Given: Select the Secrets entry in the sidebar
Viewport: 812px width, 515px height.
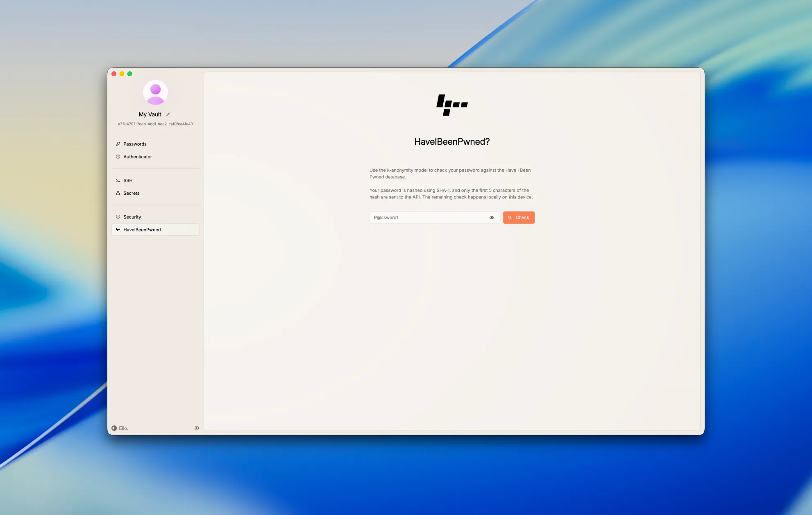Looking at the screenshot, I should (x=131, y=193).
